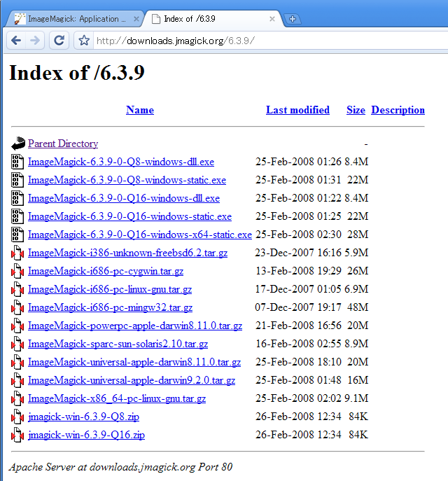Viewport: 448px width, 481px height.
Task: Download ImageMagick-6.3.9-0-Q8-windows-dll.exe
Action: click(121, 162)
